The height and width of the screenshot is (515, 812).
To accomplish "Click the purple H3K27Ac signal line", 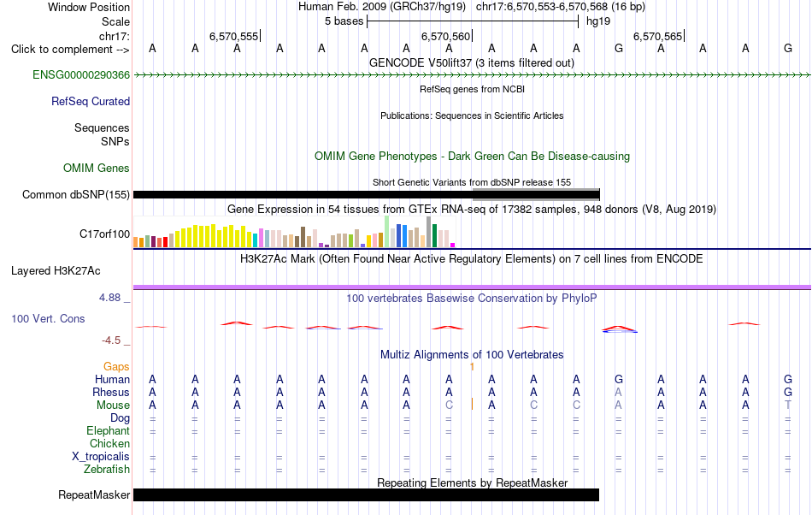I will [472, 287].
